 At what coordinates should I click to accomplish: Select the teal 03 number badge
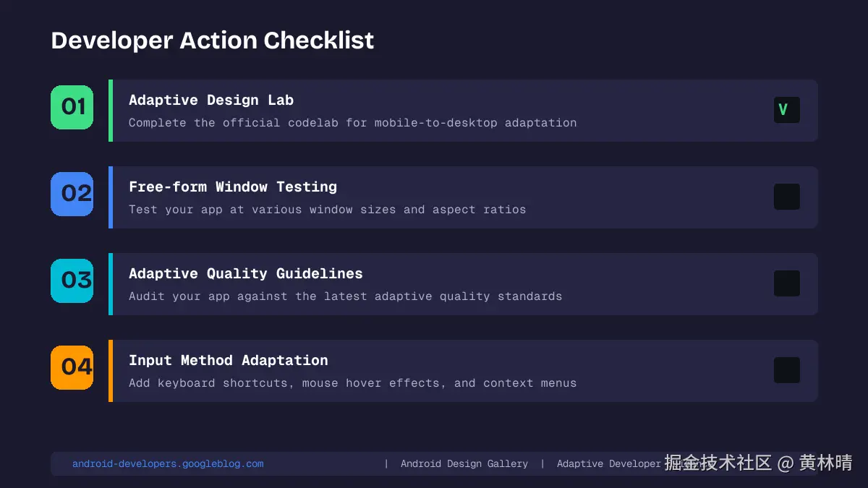point(72,281)
